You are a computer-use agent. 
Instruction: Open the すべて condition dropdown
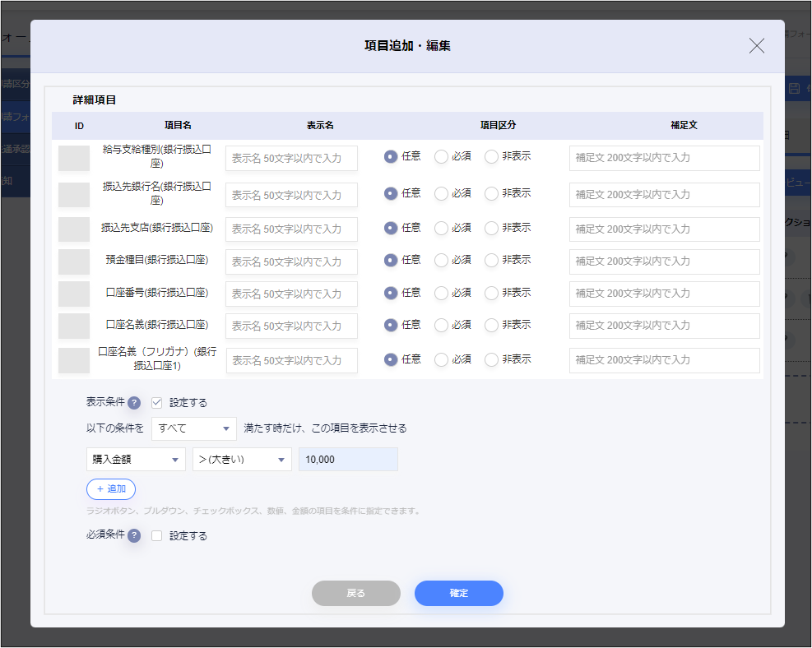pos(193,428)
